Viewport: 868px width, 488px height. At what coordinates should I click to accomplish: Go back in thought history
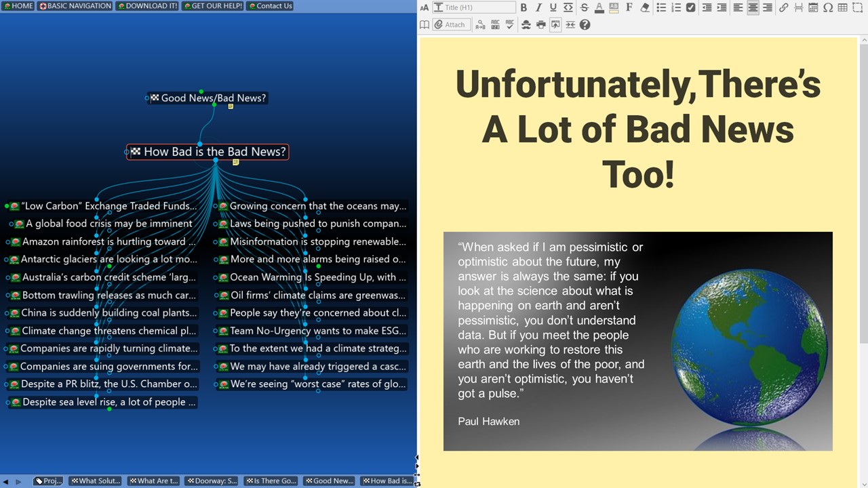pos(6,481)
